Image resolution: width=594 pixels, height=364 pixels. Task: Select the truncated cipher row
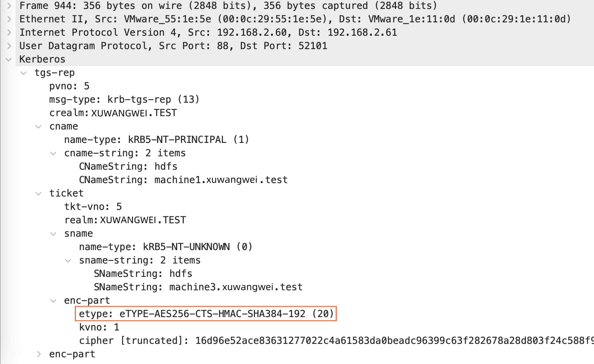click(336, 341)
